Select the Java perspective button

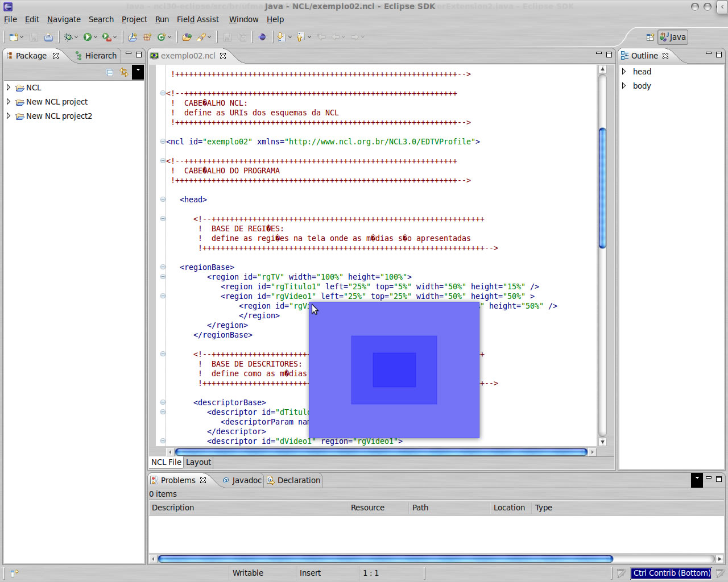673,37
